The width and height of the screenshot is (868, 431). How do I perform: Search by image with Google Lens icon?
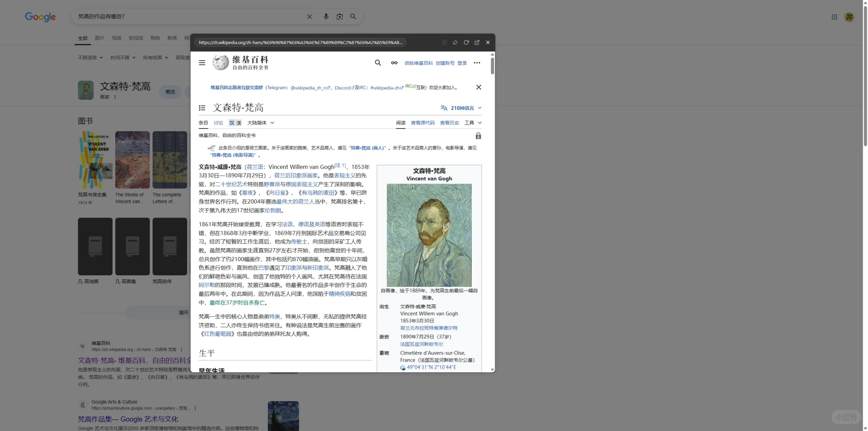[340, 16]
